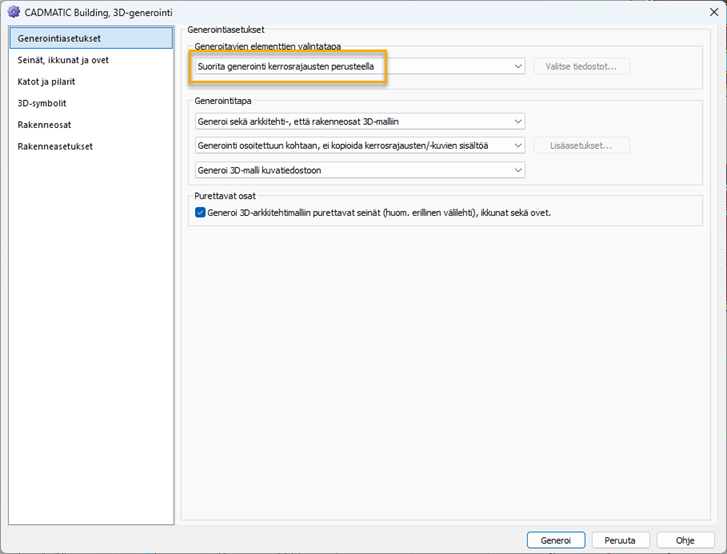Toggle the purettavat seinät generation checkbox
Viewport: 727px width, 554px height.
200,213
